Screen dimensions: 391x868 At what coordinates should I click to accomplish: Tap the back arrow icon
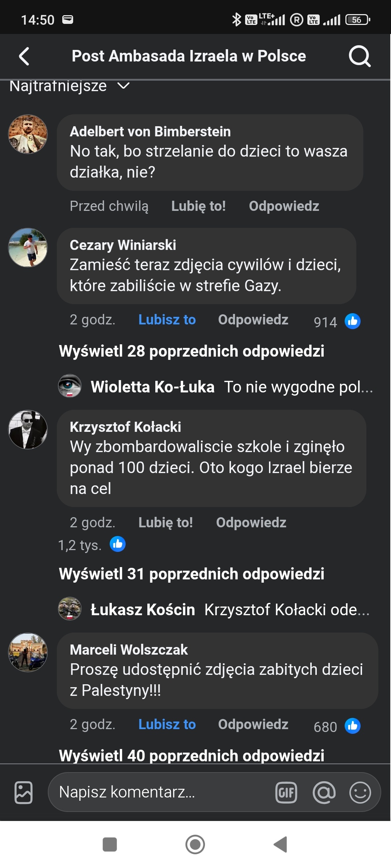[x=24, y=56]
